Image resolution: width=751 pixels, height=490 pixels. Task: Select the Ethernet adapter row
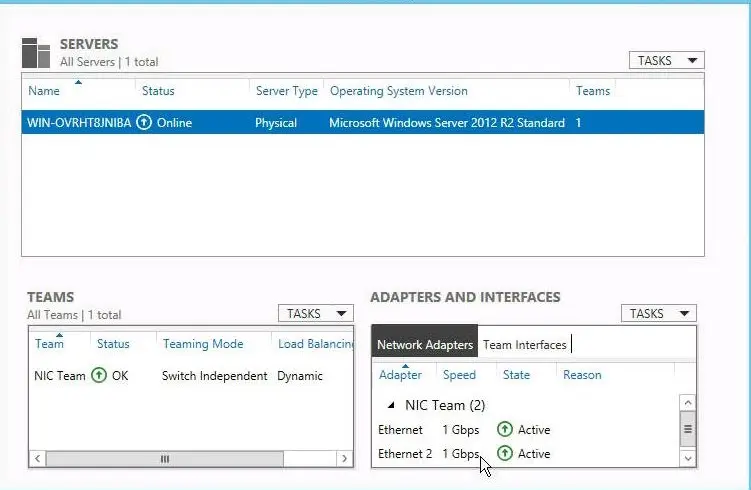click(x=525, y=430)
